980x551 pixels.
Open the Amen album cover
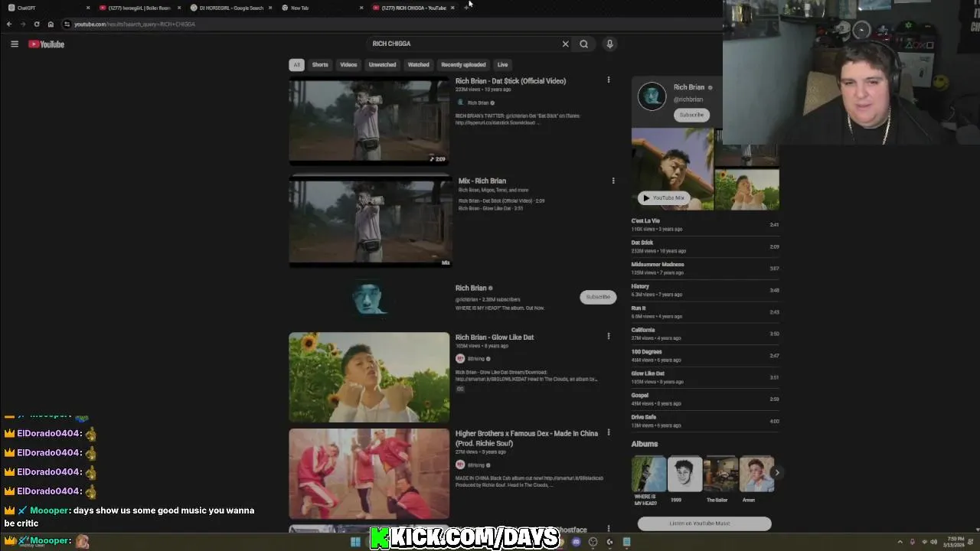(x=756, y=474)
